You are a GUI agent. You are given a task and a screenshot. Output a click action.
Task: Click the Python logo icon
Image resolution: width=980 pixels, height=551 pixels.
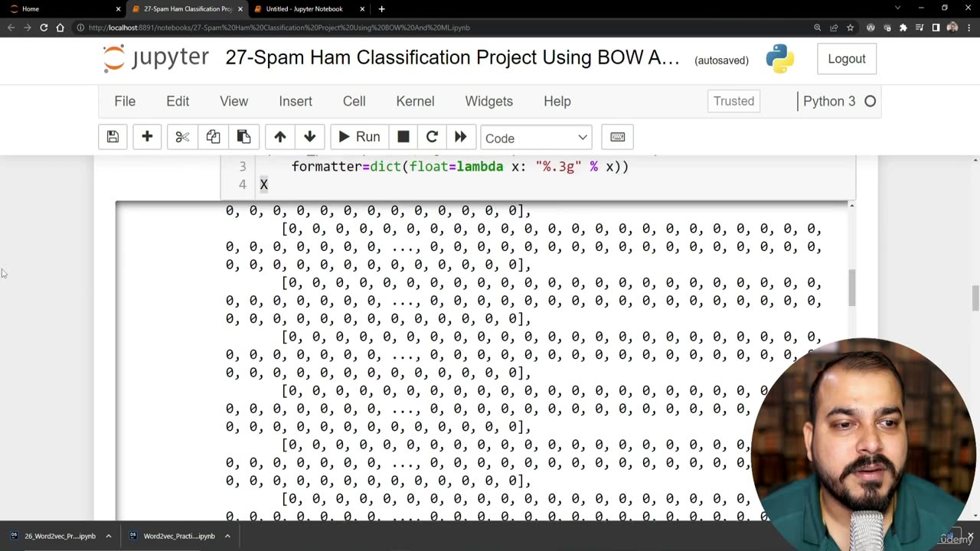tap(779, 59)
